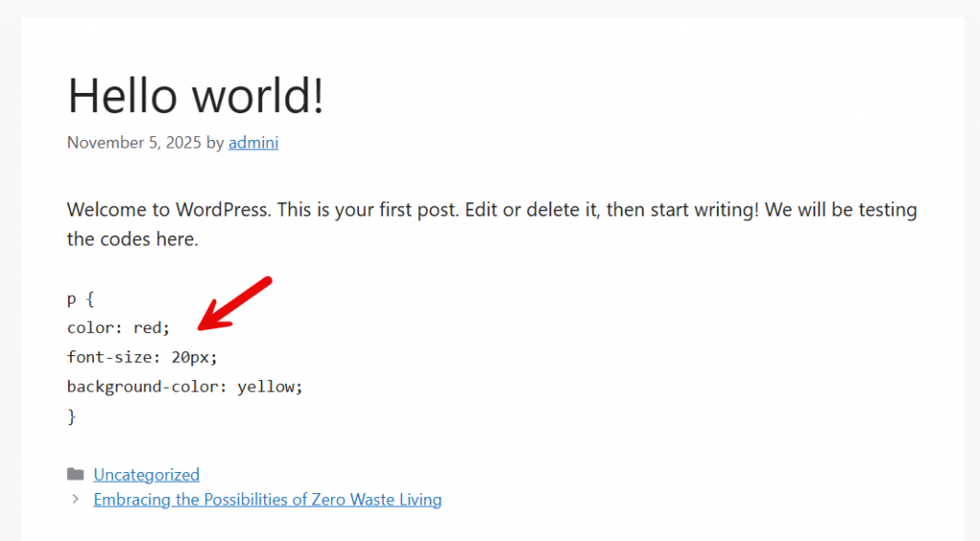The width and height of the screenshot is (980, 541).
Task: Click the chevron icon before next post link
Action: (x=76, y=499)
